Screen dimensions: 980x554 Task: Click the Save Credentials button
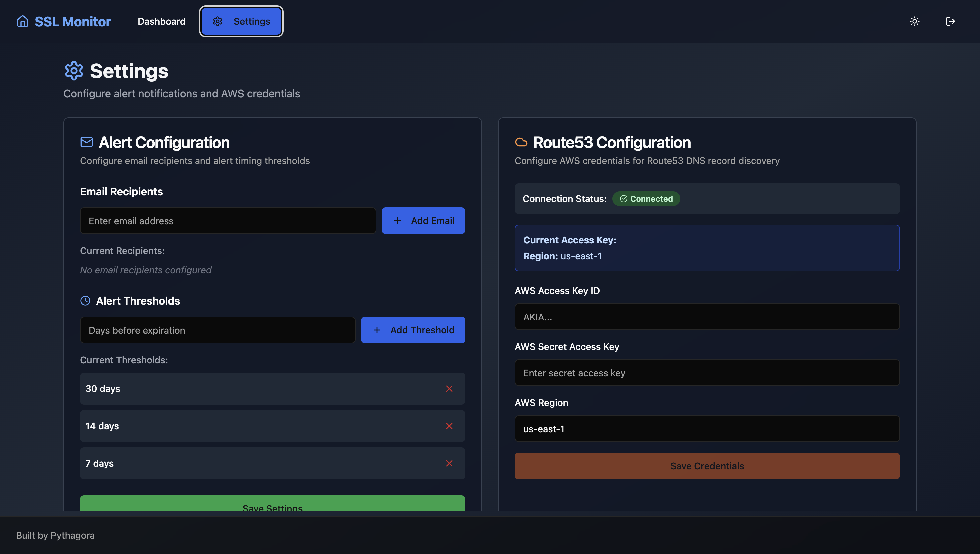707,466
